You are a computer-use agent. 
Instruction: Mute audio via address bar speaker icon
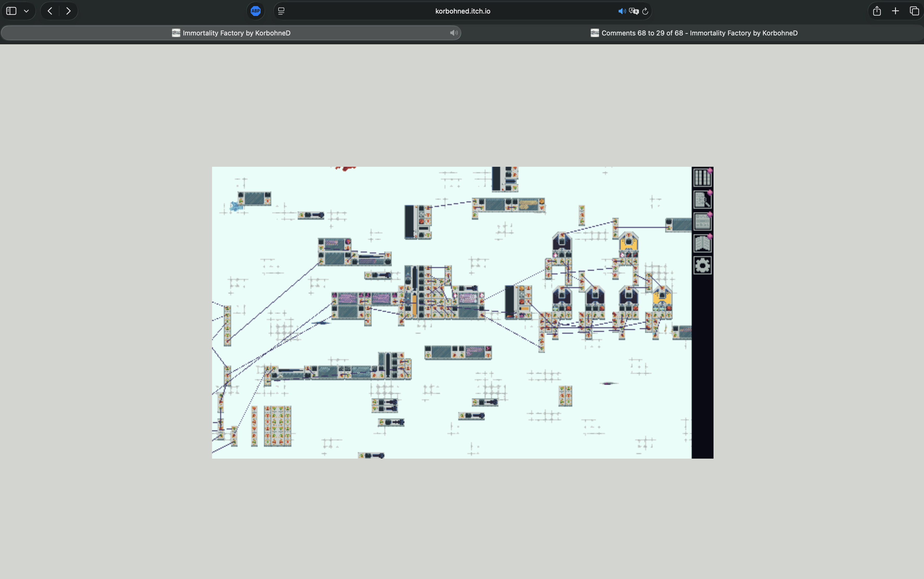pos(621,11)
